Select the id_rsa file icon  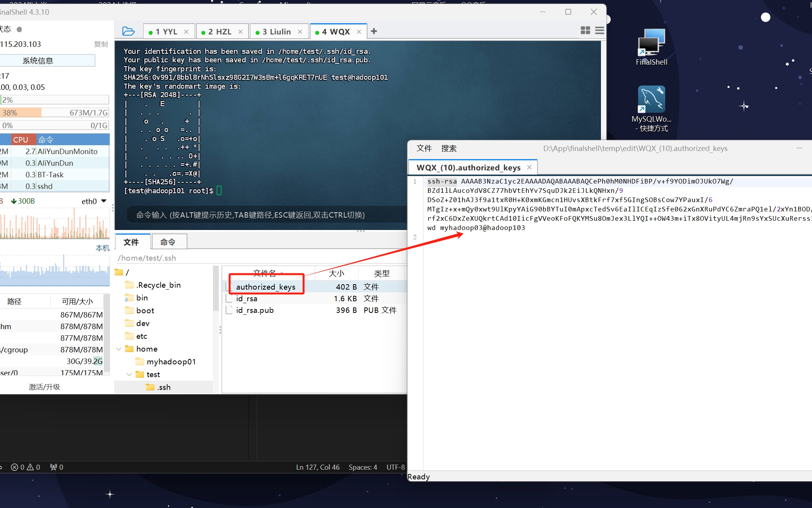[229, 299]
